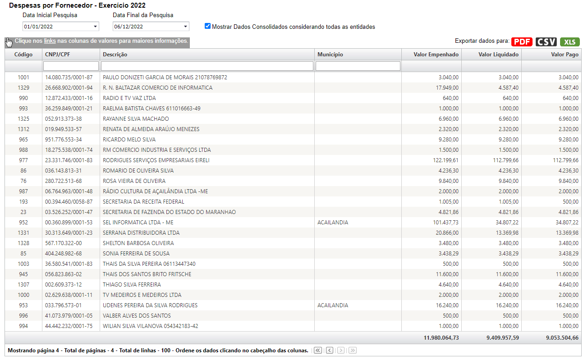The height and width of the screenshot is (364, 588).
Task: Select row RÁDIO CULTURA DE AÇAILÂNDIA LTDA -ME
Action: click(x=293, y=191)
